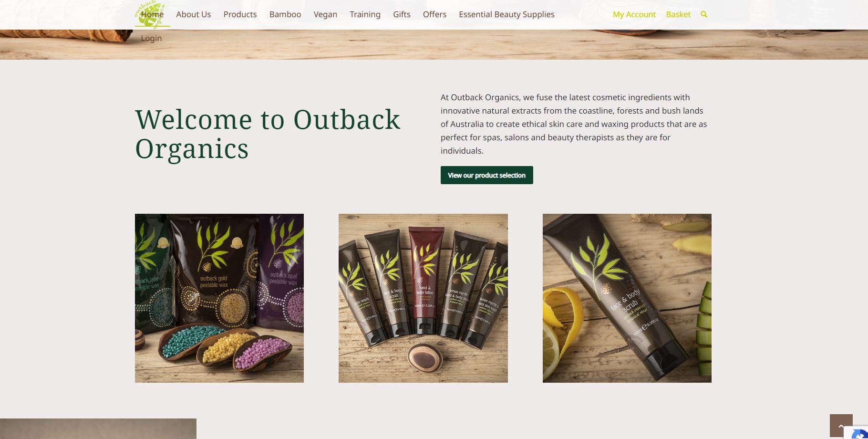
Task: Click the partial image at bottom left
Action: pyautogui.click(x=98, y=429)
